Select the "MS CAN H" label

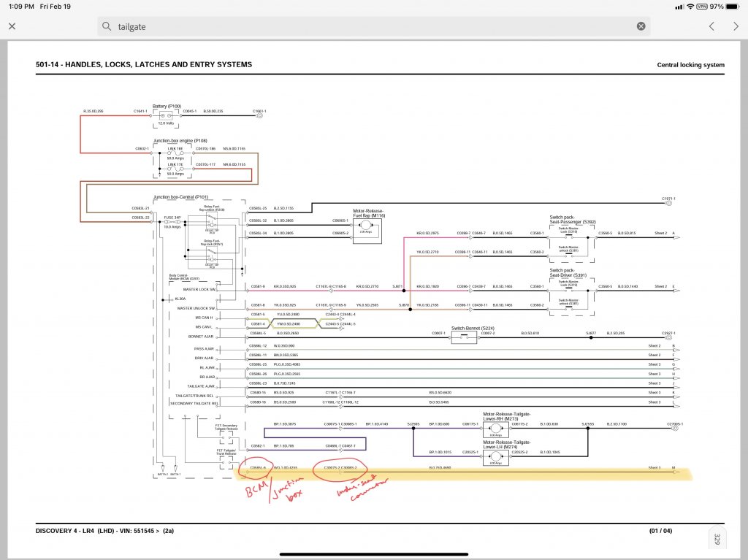[205, 318]
